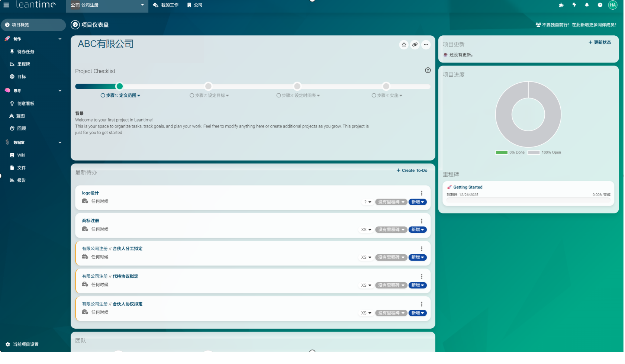Image resolution: width=625 pixels, height=364 pixels.
Task: Click the Create To-Do link
Action: pyautogui.click(x=412, y=170)
